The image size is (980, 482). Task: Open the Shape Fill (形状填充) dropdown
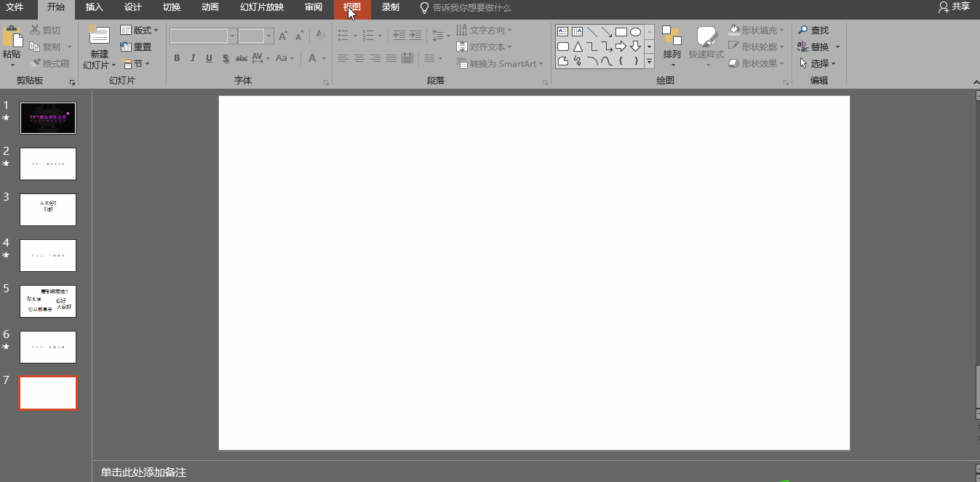coord(757,30)
